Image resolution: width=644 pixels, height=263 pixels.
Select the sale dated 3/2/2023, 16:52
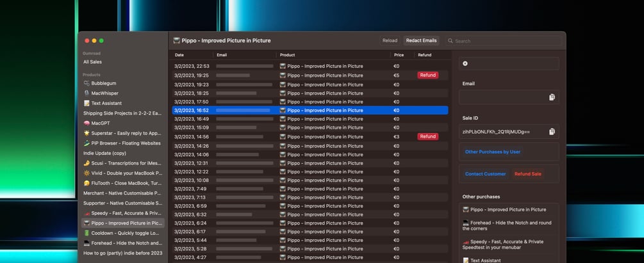pyautogui.click(x=310, y=110)
